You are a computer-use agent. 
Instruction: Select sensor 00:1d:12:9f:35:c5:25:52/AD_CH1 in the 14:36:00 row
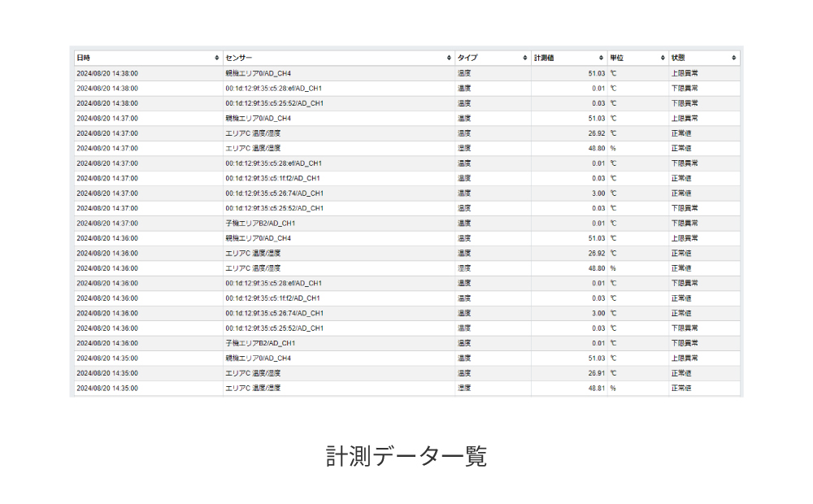coord(274,328)
